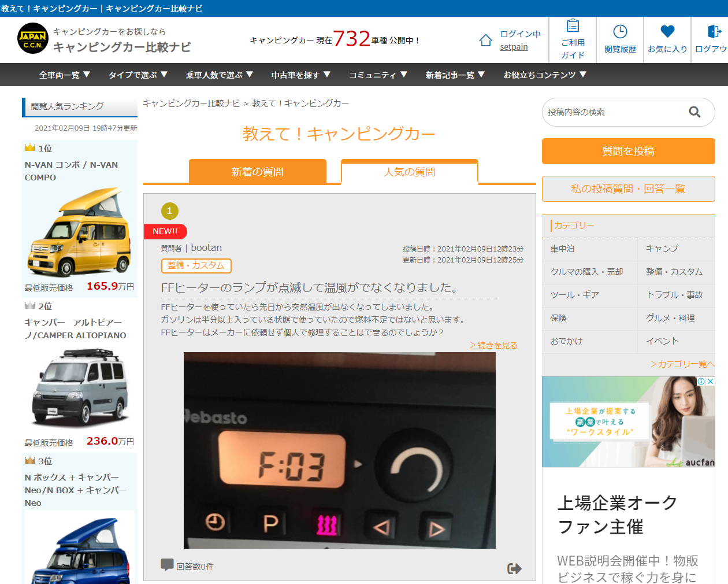The height and width of the screenshot is (584, 728).
Task: Select the 人気の質問 tab
Action: (410, 172)
